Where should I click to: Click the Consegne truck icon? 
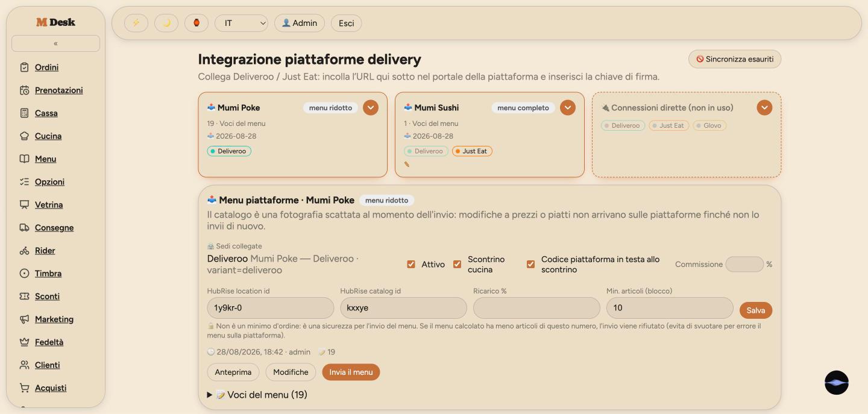pyautogui.click(x=24, y=228)
